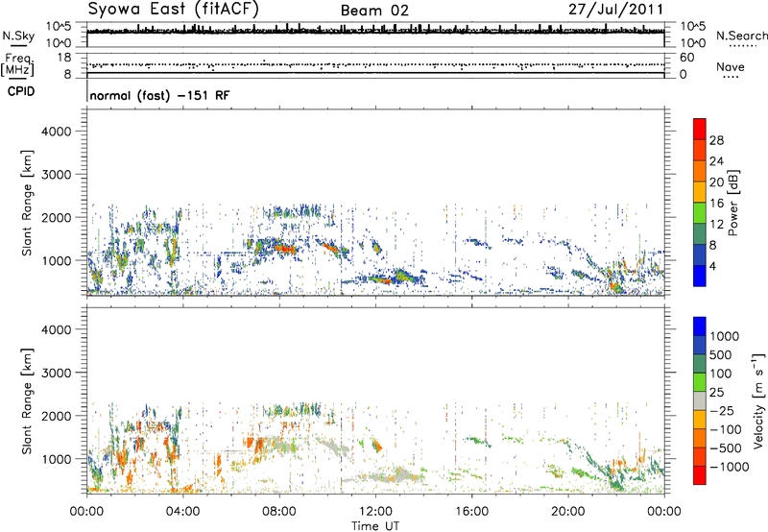Click the '16' tick on Power colorbar
This screenshot has width=768, height=532.
pos(716,204)
